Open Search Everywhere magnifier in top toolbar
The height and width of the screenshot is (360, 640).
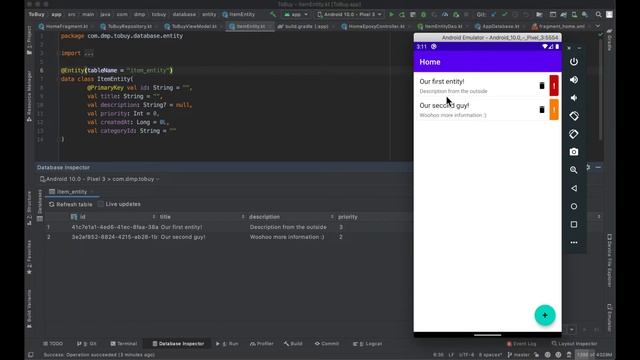coord(598,14)
